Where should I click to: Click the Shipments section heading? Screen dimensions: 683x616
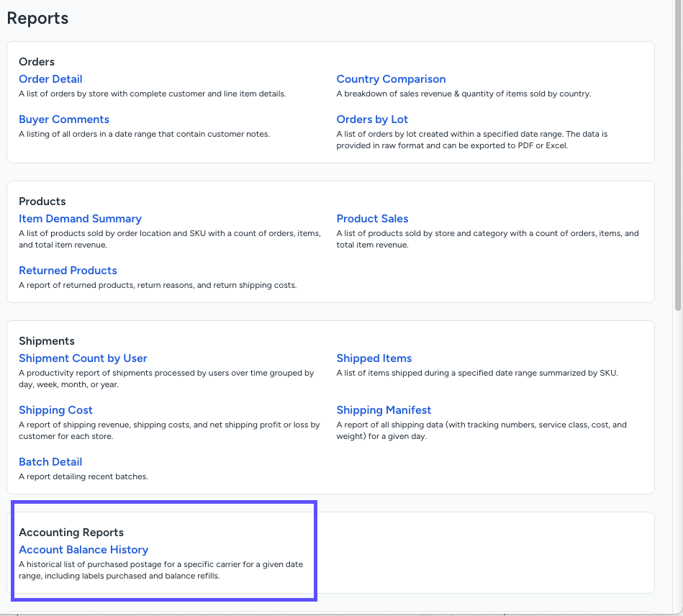point(47,341)
